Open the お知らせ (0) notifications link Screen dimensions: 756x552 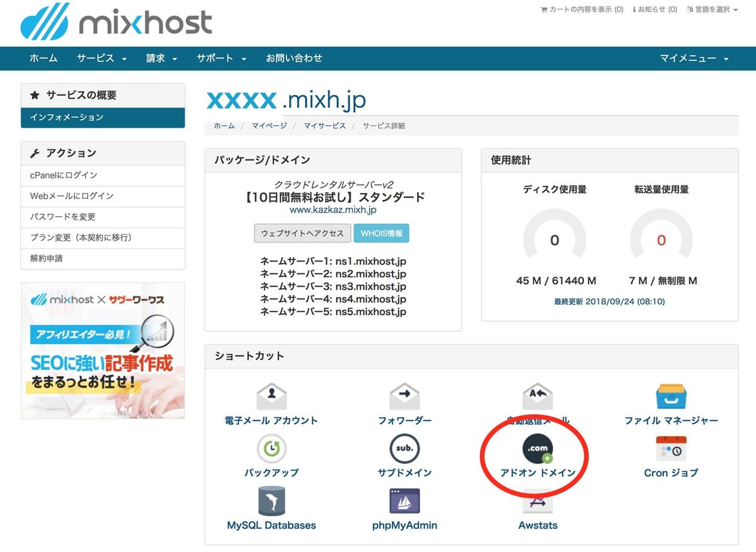(655, 9)
